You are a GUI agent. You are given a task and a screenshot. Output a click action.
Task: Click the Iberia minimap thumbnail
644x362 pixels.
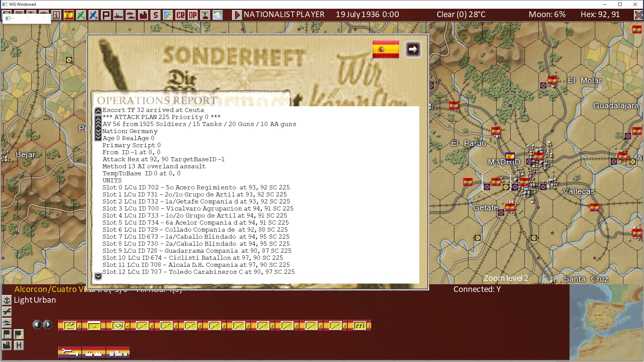(606, 322)
